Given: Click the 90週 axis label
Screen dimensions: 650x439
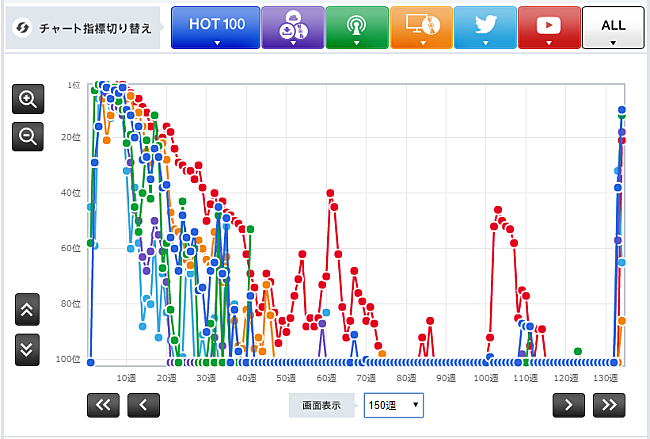Looking at the screenshot, I should [x=446, y=378].
